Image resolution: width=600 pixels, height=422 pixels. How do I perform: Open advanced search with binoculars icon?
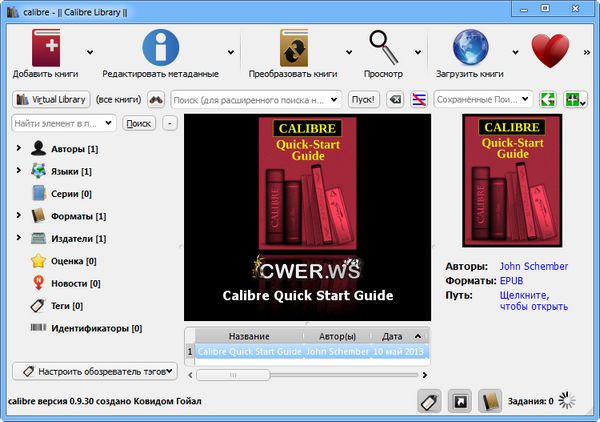pos(156,99)
